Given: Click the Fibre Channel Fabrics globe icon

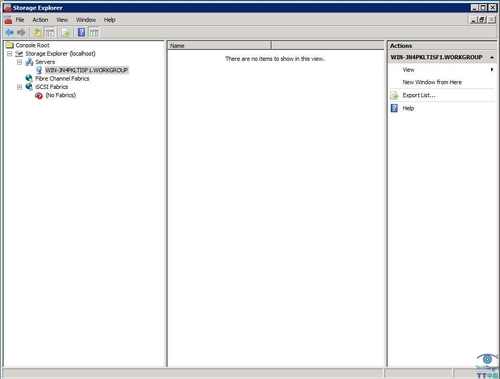Looking at the screenshot, I should click(x=29, y=78).
